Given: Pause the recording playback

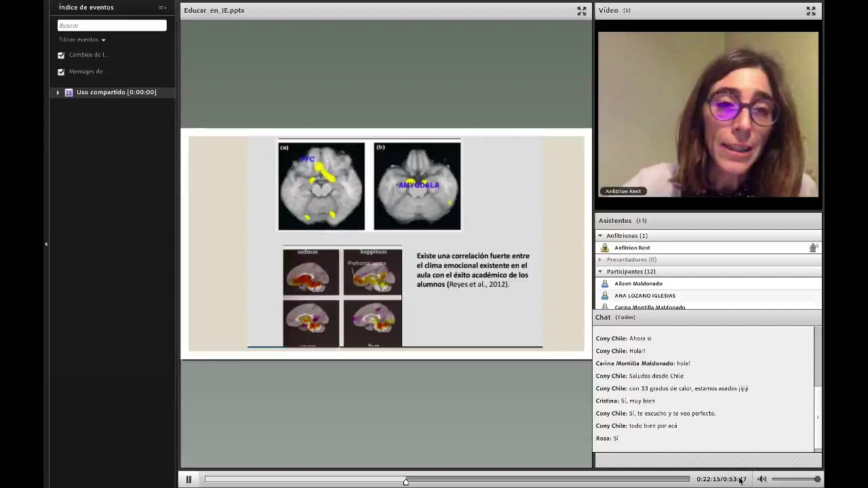Looking at the screenshot, I should pyautogui.click(x=189, y=479).
